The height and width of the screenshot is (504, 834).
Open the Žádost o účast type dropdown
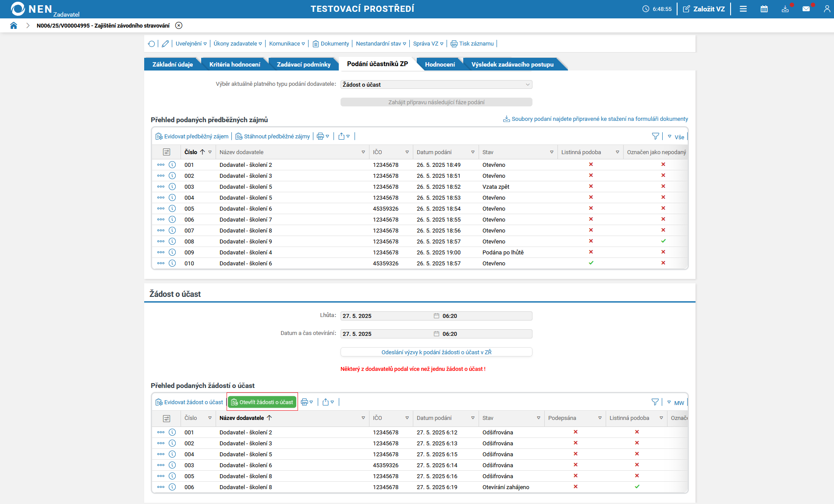pos(436,85)
